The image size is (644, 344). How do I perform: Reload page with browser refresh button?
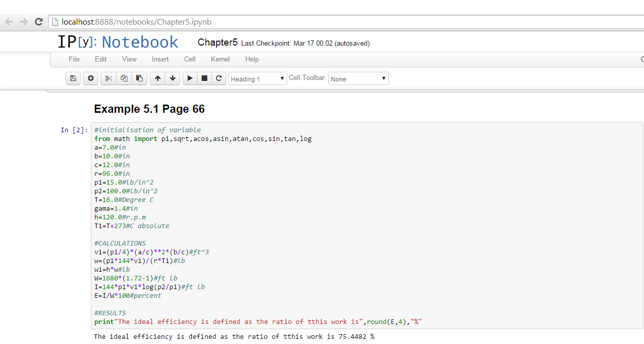[x=38, y=22]
